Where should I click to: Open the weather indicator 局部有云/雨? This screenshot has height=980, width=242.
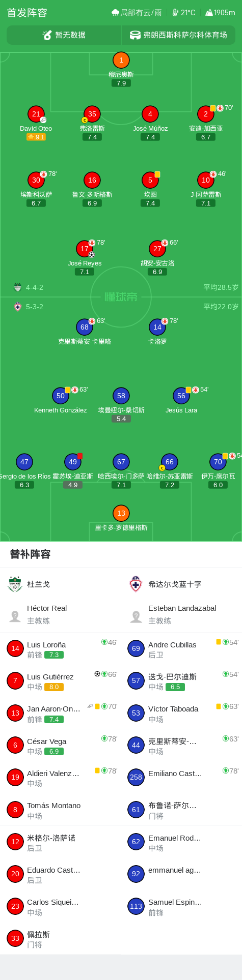137,13
